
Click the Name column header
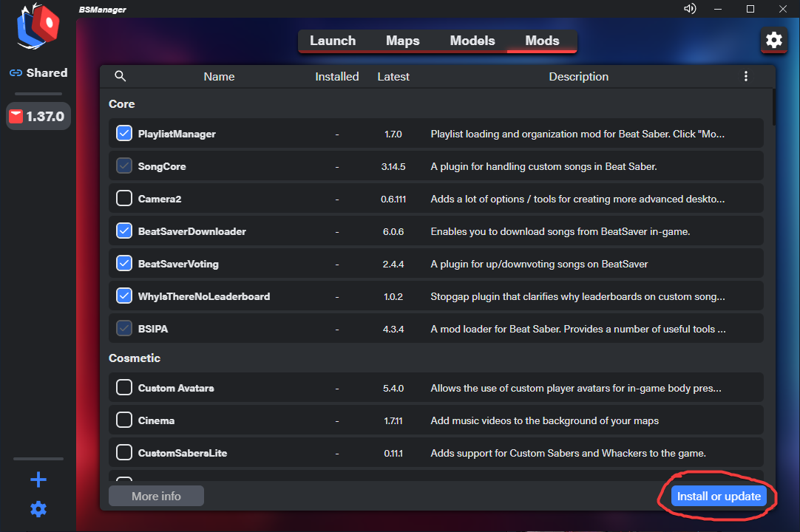click(219, 77)
